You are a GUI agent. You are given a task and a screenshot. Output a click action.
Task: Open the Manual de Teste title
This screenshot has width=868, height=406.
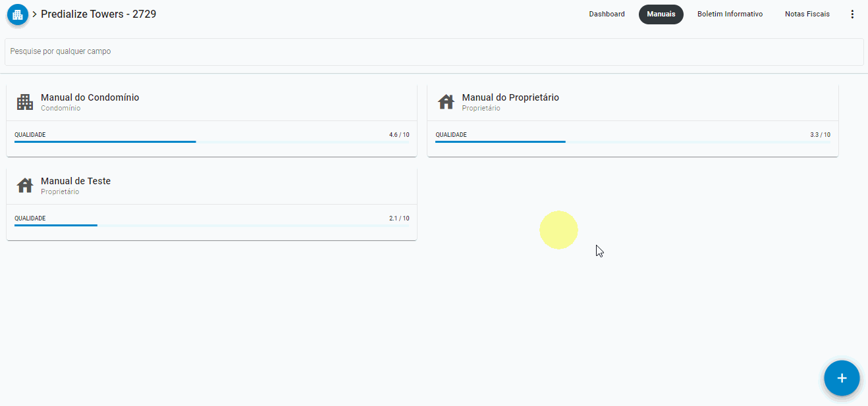[76, 181]
